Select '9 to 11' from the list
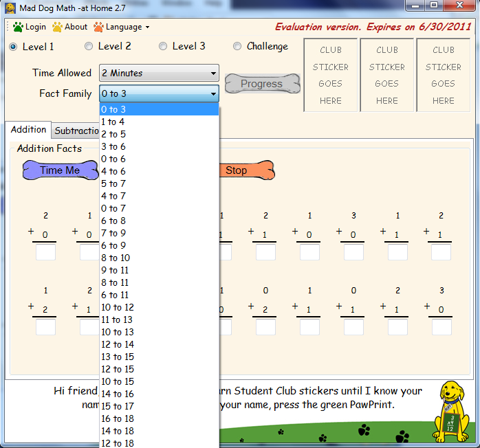 pyautogui.click(x=159, y=270)
